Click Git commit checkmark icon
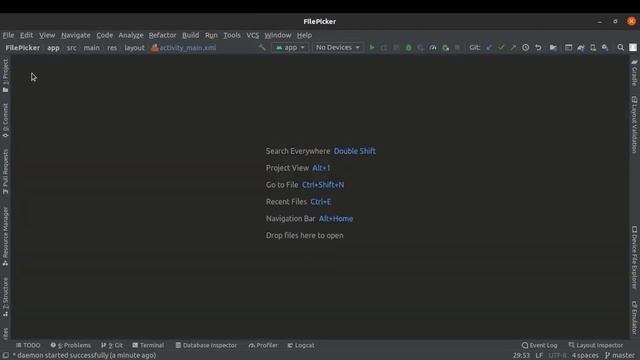 click(x=501, y=47)
